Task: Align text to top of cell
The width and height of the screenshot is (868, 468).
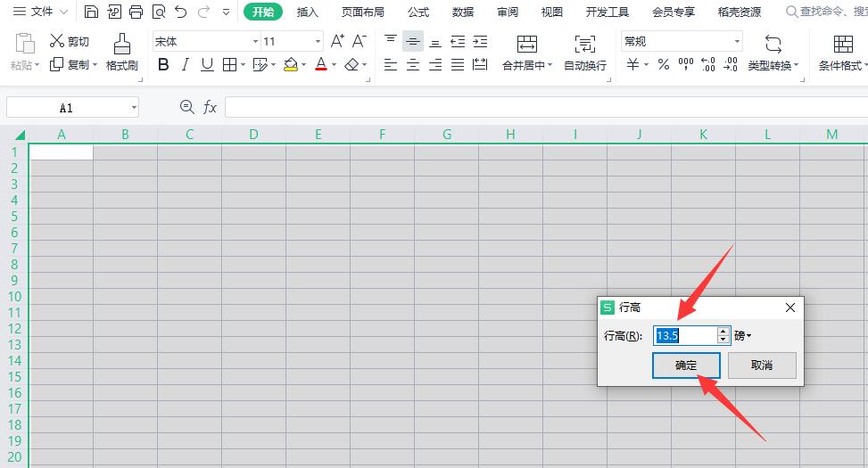Action: 391,41
